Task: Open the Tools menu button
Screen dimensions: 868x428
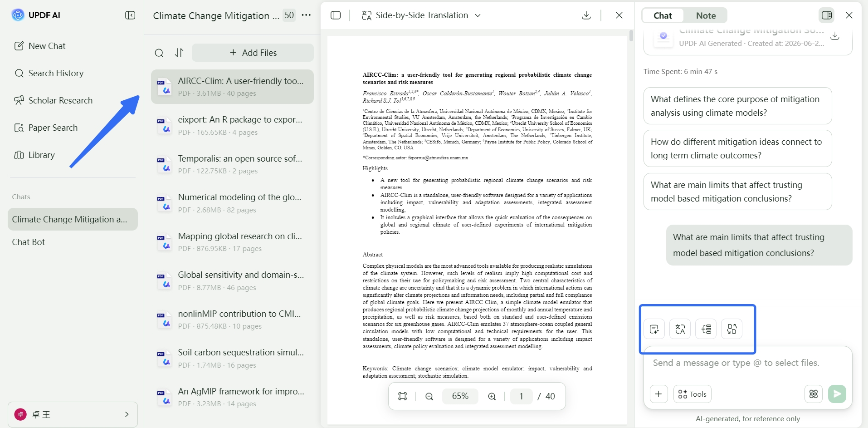Action: (692, 394)
